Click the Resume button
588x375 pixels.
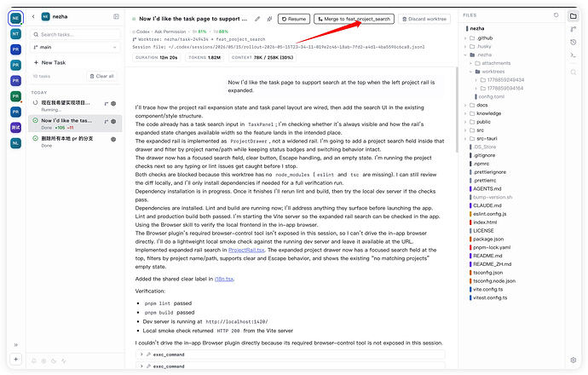point(294,19)
